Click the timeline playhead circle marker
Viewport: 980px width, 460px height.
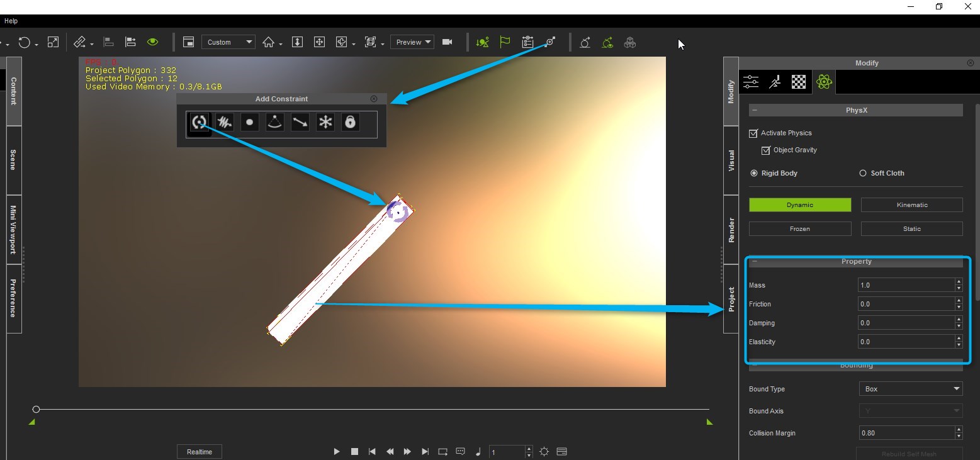tap(36, 410)
